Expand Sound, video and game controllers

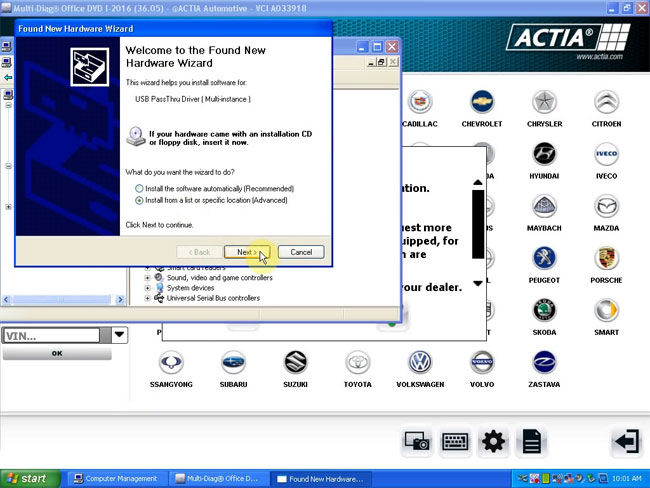pos(148,278)
